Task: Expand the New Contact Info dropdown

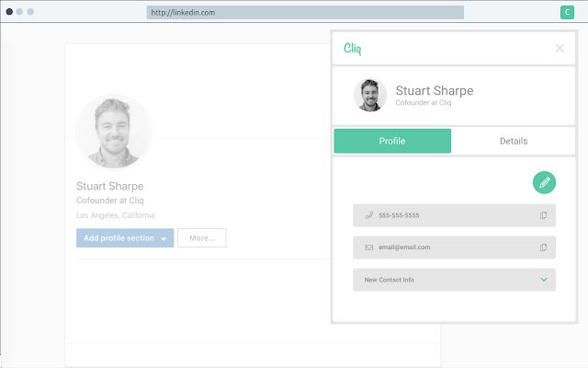Action: coord(544,280)
